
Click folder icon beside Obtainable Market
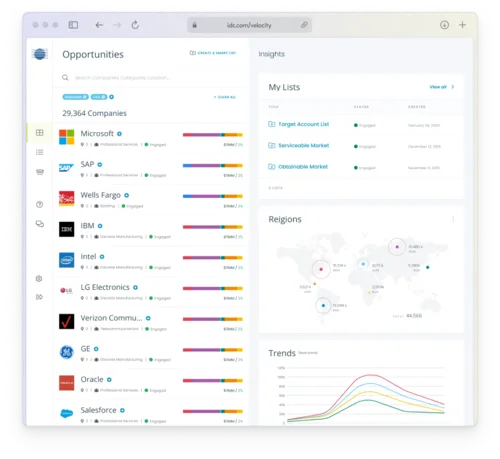[x=272, y=166]
